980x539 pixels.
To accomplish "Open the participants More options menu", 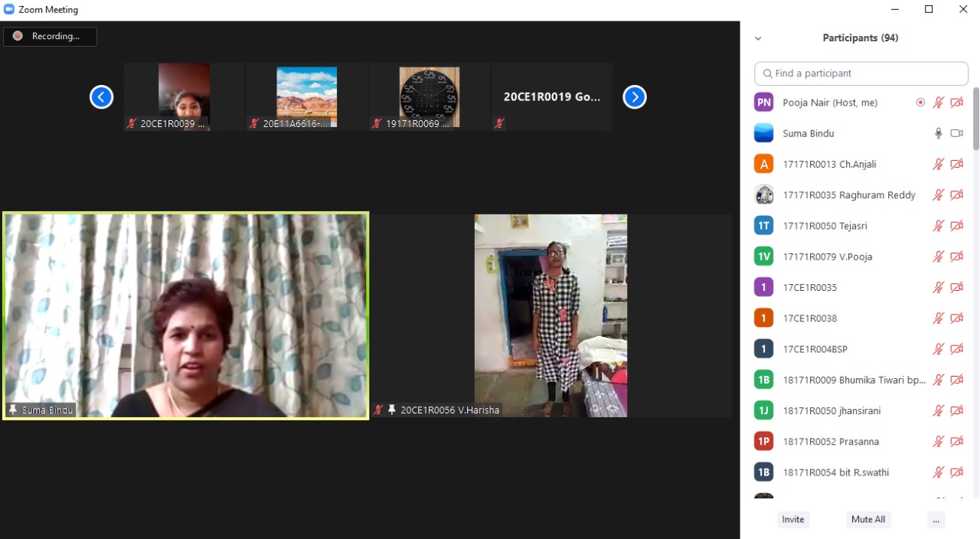I will [x=936, y=520].
